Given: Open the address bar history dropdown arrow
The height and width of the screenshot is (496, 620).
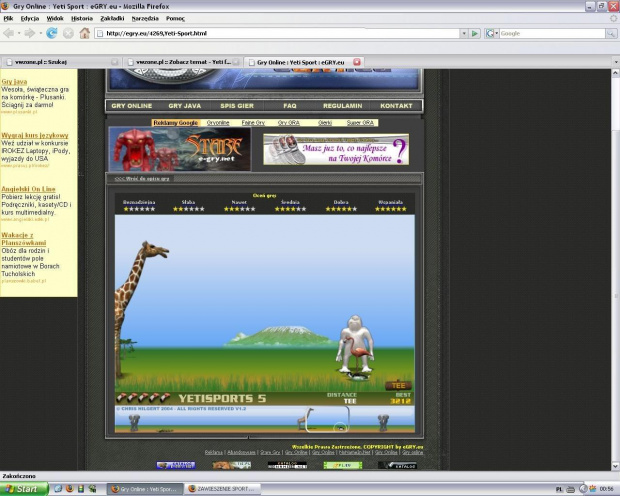Looking at the screenshot, I should [464, 34].
